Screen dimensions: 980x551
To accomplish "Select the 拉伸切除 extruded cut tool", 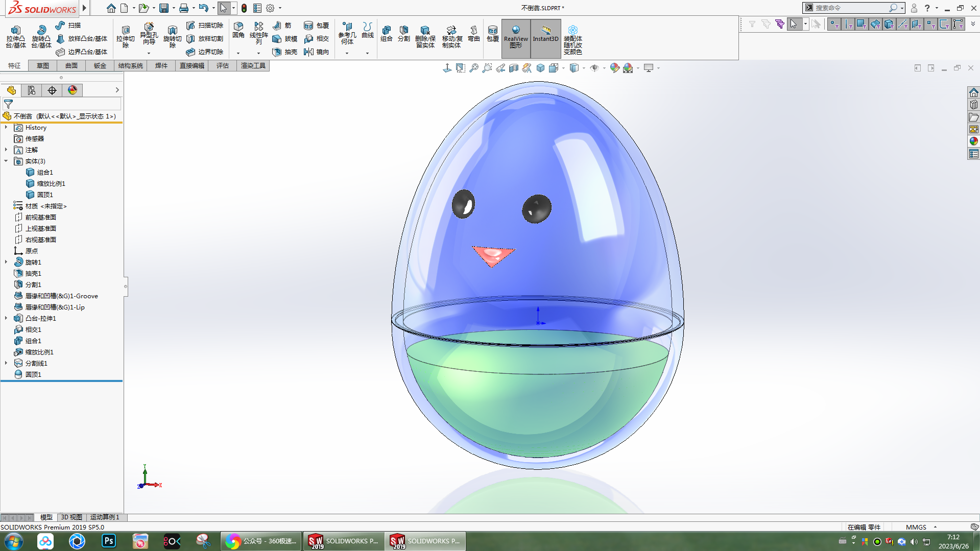I will [126, 37].
